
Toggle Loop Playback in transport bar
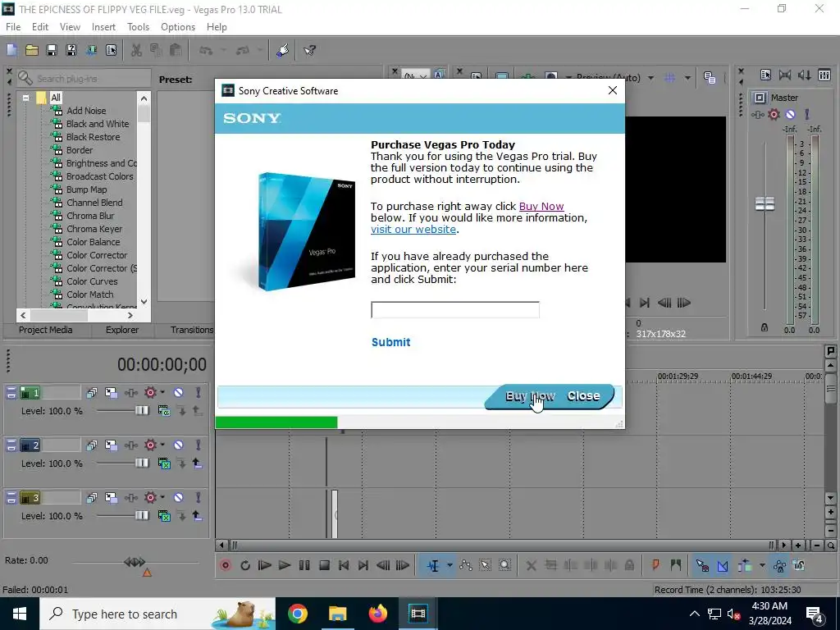(x=245, y=565)
